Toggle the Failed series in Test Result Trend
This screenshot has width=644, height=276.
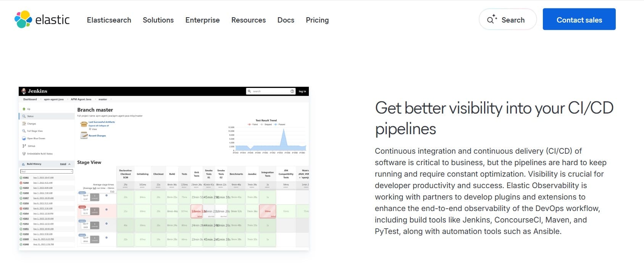click(x=249, y=125)
